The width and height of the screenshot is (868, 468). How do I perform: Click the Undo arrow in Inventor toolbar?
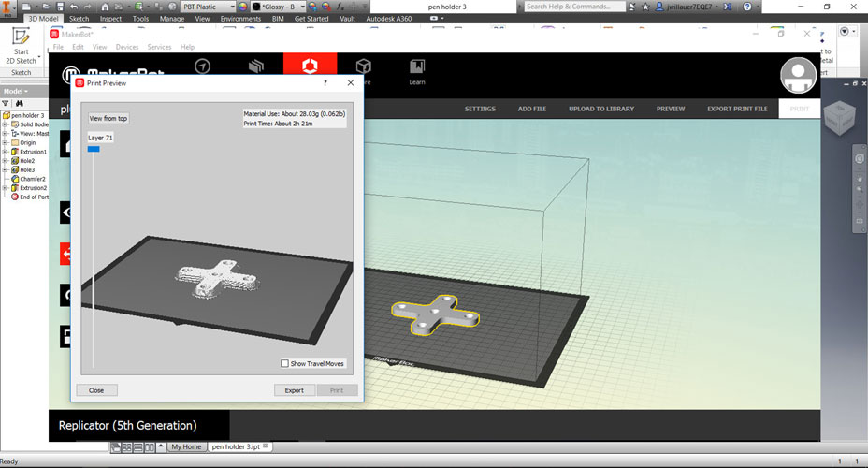click(x=74, y=7)
